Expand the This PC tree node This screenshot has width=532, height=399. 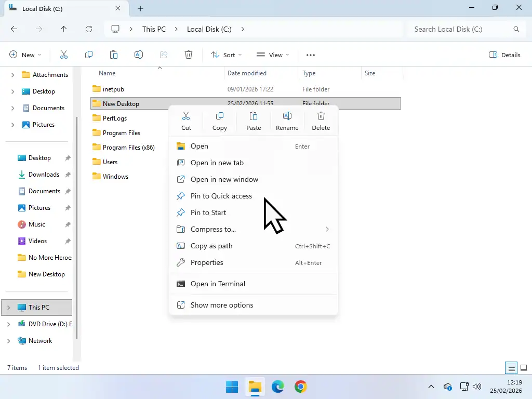click(8, 308)
